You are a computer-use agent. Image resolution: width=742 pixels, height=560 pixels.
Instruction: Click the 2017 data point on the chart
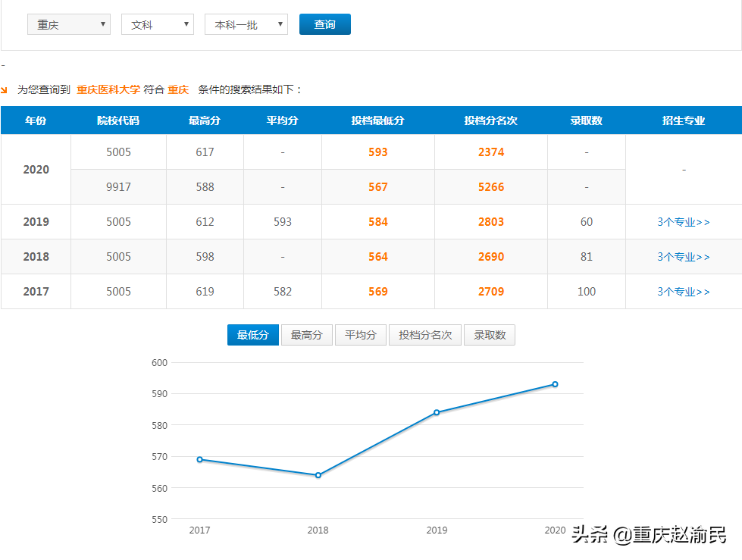coord(199,459)
